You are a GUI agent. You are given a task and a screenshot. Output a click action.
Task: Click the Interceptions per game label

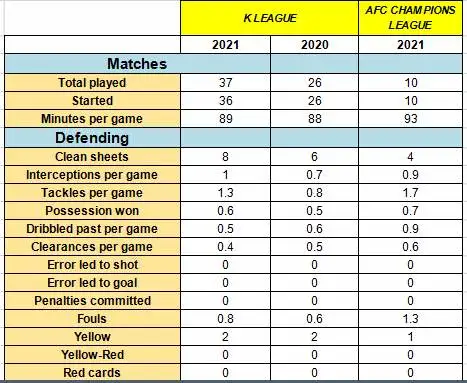(x=92, y=175)
